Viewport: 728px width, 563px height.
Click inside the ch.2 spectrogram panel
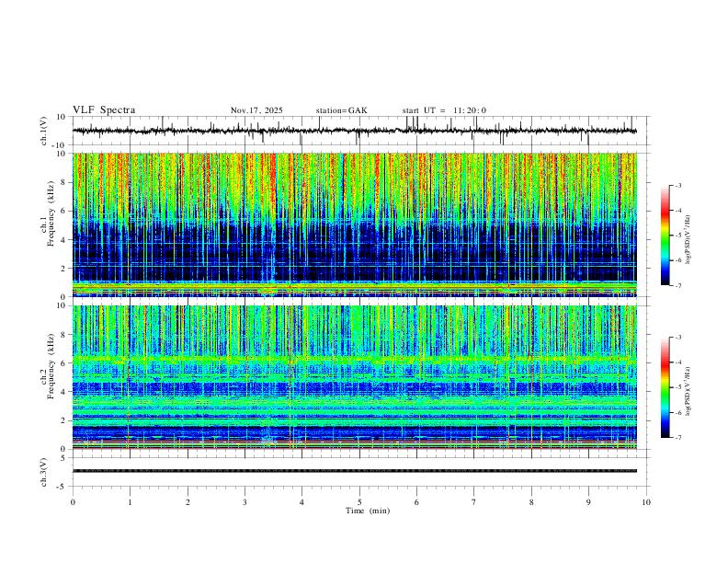(x=355, y=377)
